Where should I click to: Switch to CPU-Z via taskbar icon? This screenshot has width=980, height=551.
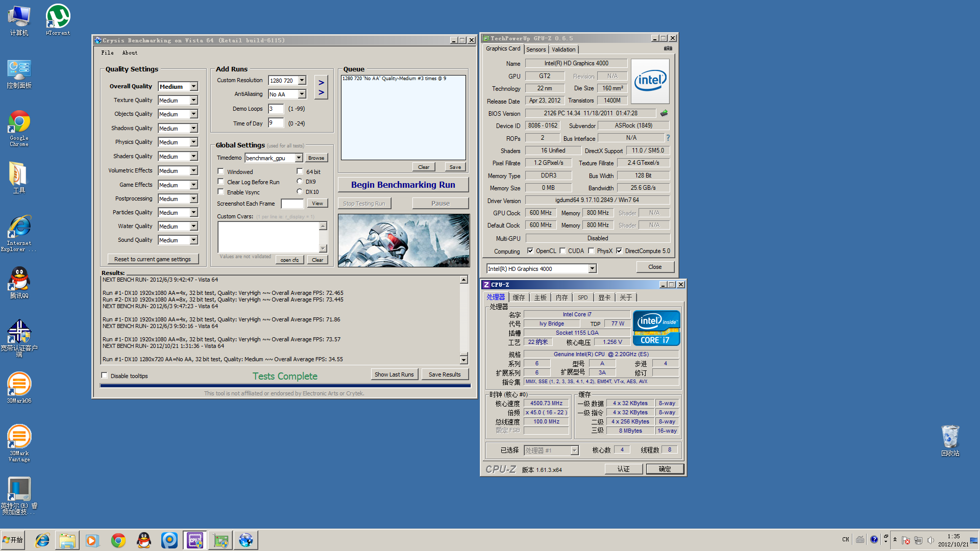[195, 540]
